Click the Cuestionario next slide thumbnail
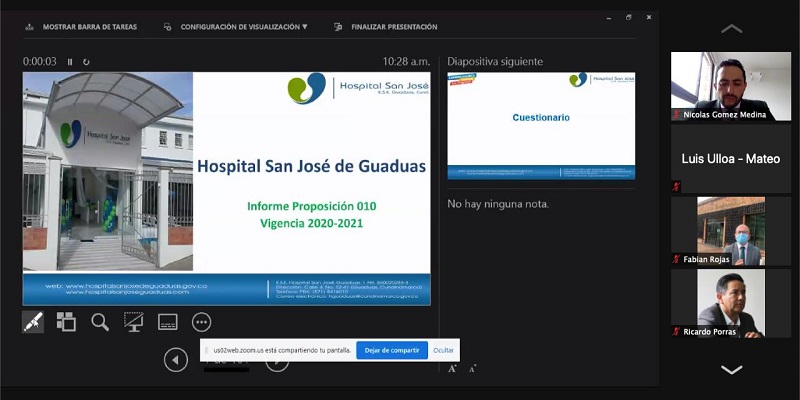Viewport: 800px width, 400px height. pos(541,126)
